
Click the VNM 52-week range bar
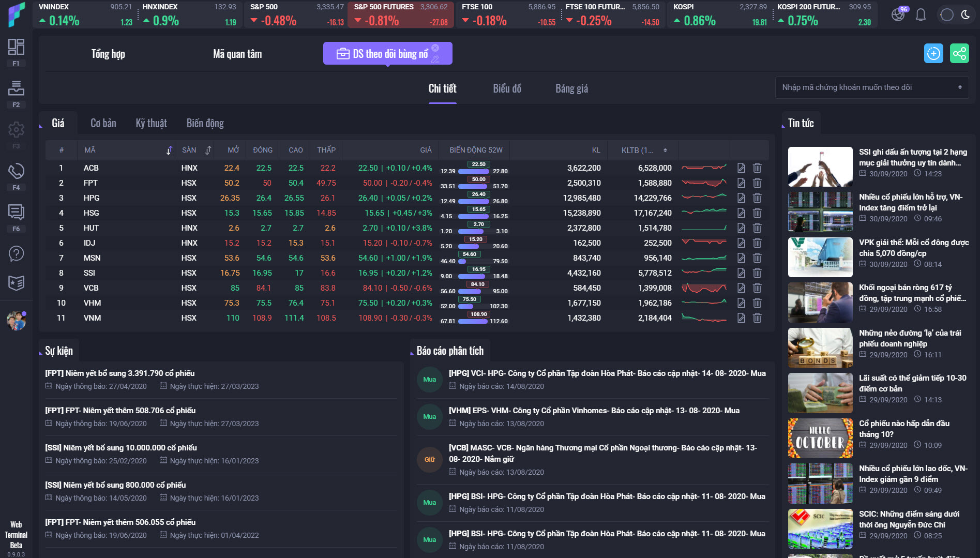click(x=473, y=321)
